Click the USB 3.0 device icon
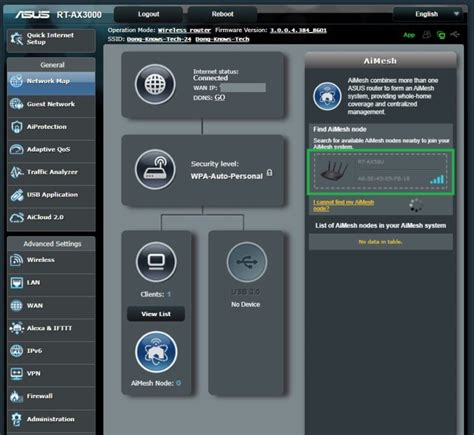474x435 pixels. [x=247, y=262]
